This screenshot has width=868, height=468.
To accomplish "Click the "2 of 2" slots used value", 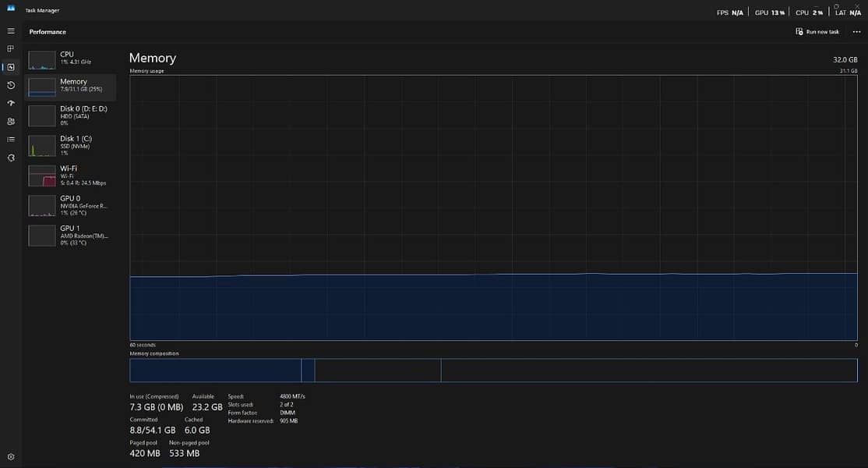I will (x=287, y=405).
